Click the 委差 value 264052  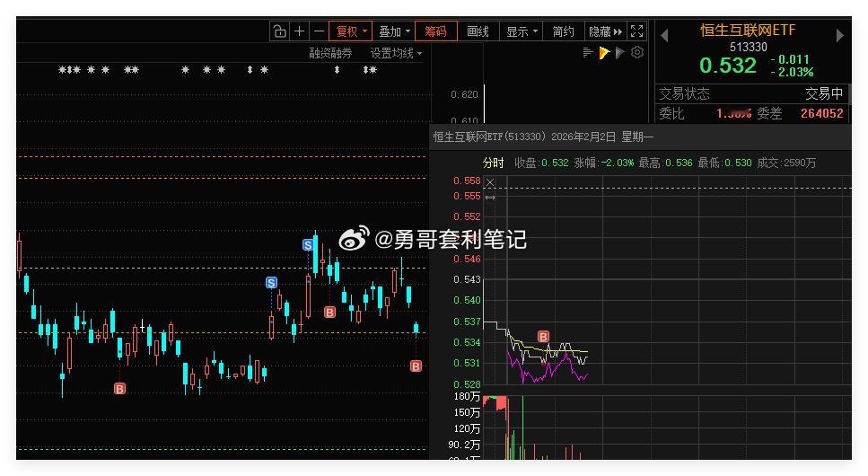tap(821, 113)
